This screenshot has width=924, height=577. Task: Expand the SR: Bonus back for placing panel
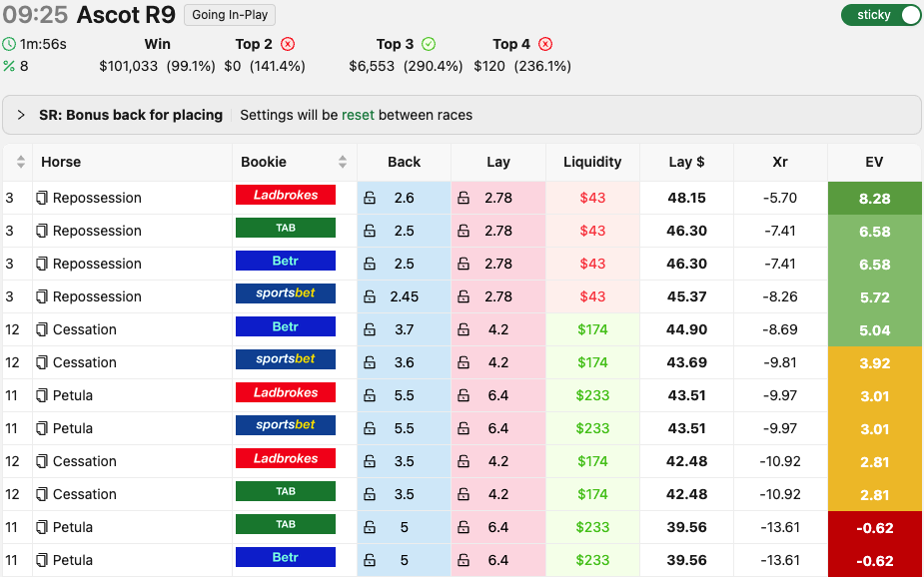point(21,115)
